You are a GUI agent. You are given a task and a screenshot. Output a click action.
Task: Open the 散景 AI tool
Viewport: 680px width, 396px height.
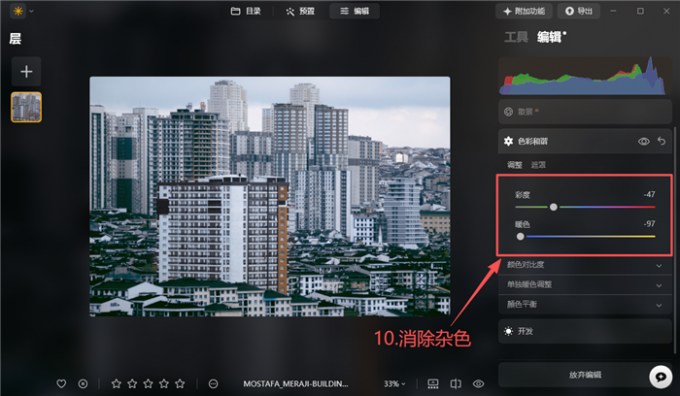click(585, 112)
